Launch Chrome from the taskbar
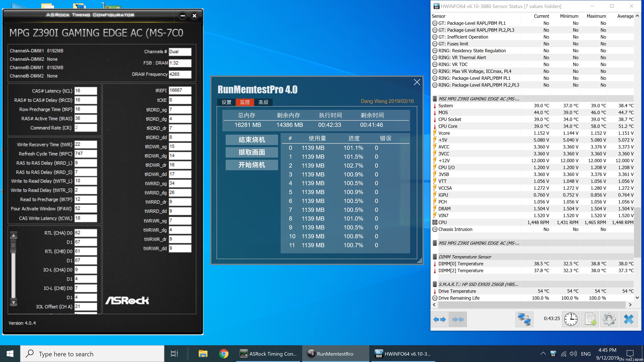This screenshot has height=362, width=644. pos(224,354)
